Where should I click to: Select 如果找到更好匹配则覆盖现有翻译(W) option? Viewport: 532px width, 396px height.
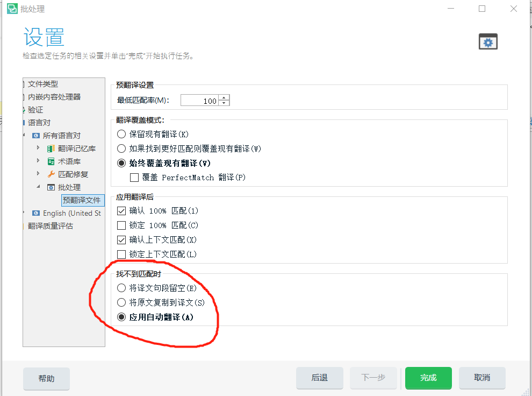tap(121, 148)
